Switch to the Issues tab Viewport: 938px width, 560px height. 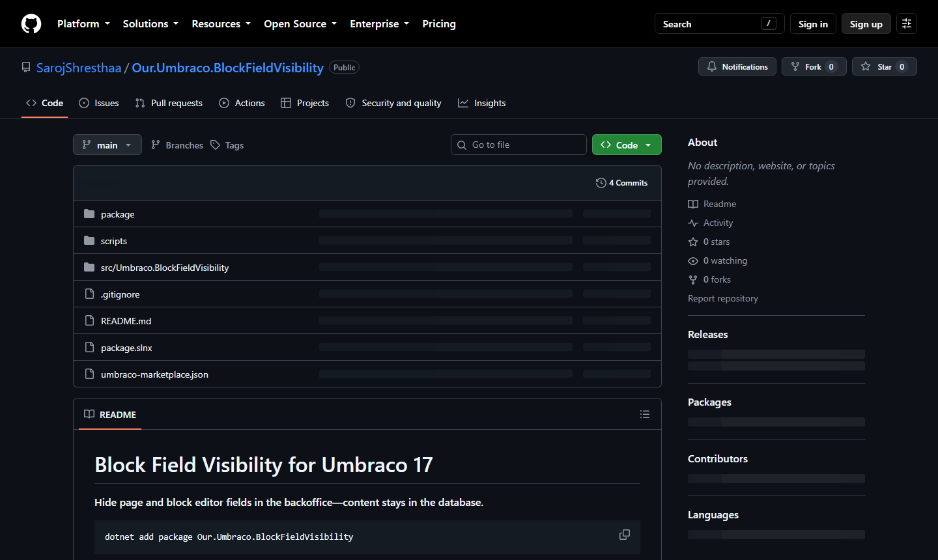pyautogui.click(x=99, y=103)
